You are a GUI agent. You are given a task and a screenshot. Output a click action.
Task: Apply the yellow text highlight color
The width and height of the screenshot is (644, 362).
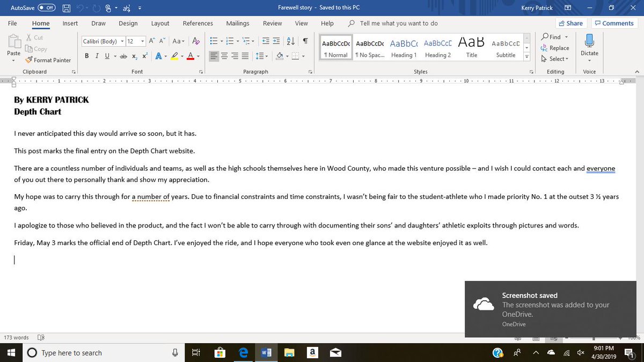pos(174,56)
